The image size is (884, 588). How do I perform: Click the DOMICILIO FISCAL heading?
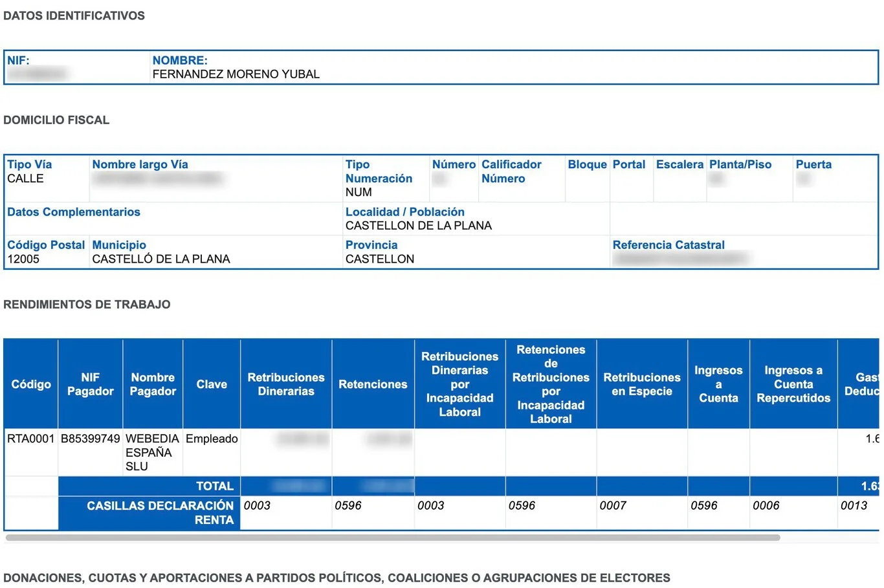pos(56,120)
